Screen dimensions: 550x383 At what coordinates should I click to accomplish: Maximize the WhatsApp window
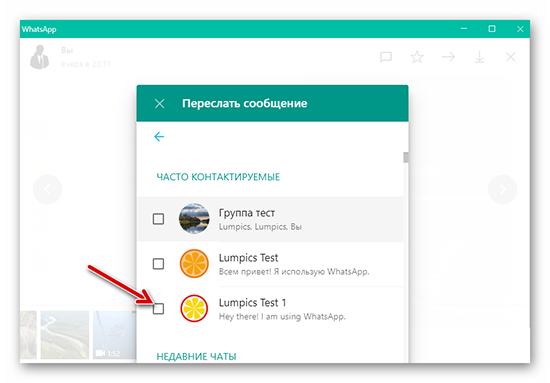[492, 29]
